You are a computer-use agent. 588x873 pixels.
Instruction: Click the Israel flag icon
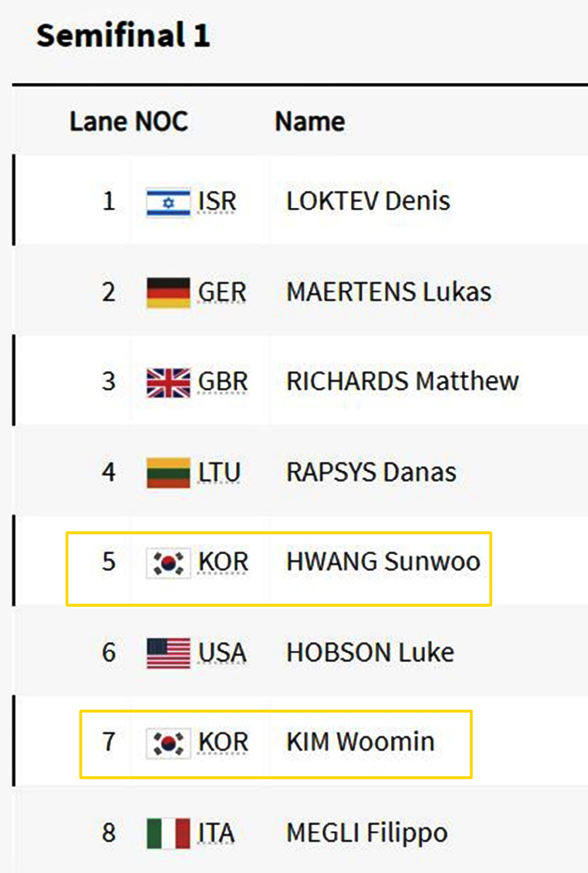coord(168,202)
